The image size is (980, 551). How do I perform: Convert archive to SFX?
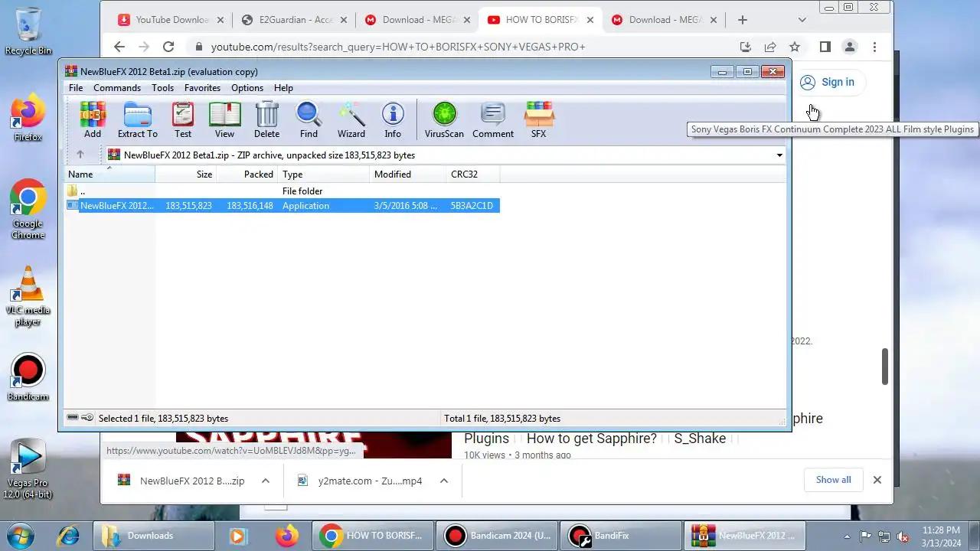[x=539, y=120]
